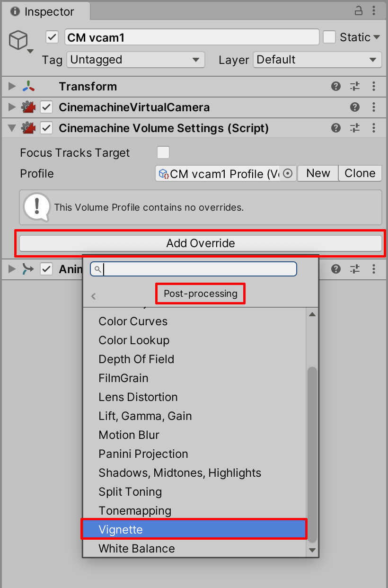Viewport: 388px width, 588px height.
Task: Click the Inspector lock icon
Action: point(359,10)
